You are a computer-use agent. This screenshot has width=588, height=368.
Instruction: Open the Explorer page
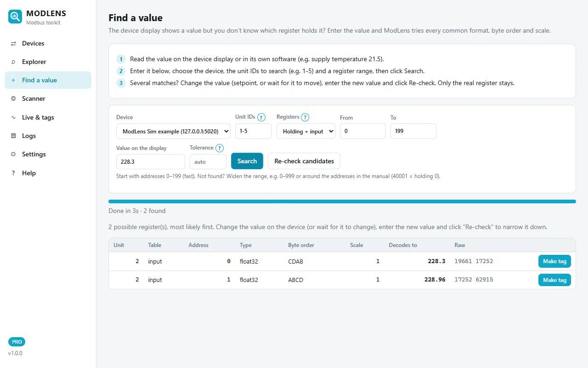click(48, 62)
